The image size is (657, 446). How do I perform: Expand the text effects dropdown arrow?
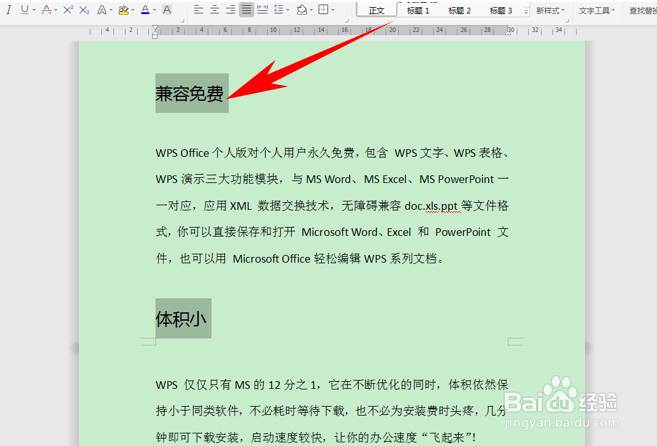tap(111, 10)
